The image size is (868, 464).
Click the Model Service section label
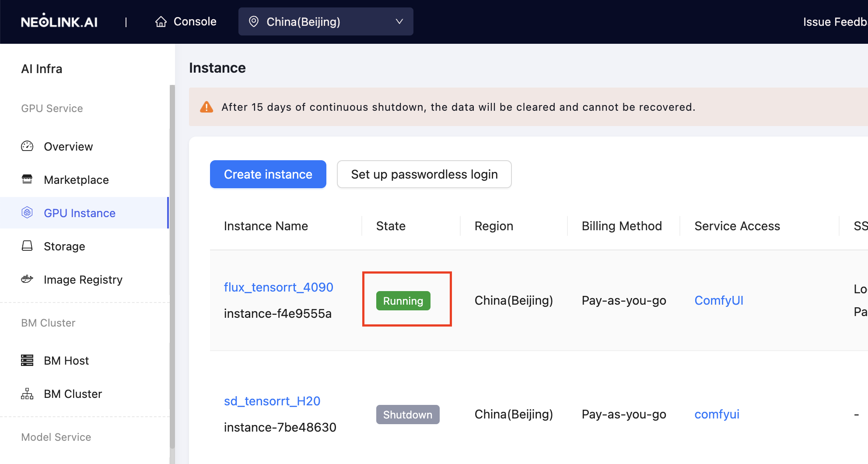[56, 437]
